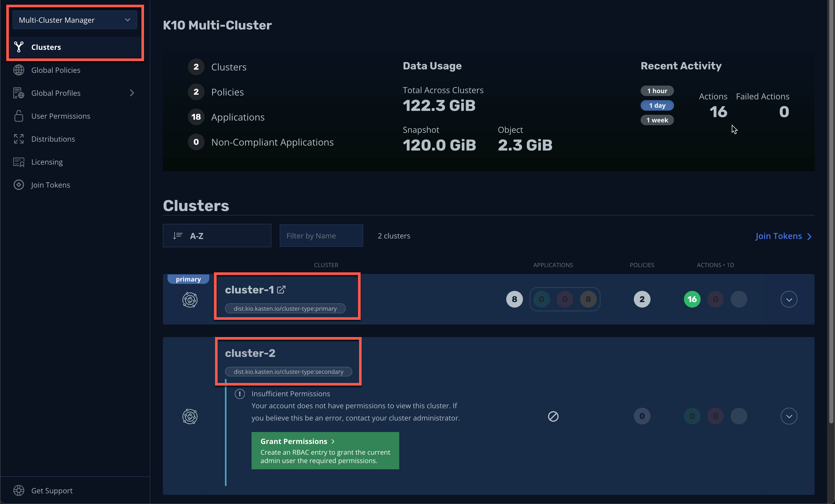Click cluster-1 applications count 8

(514, 299)
